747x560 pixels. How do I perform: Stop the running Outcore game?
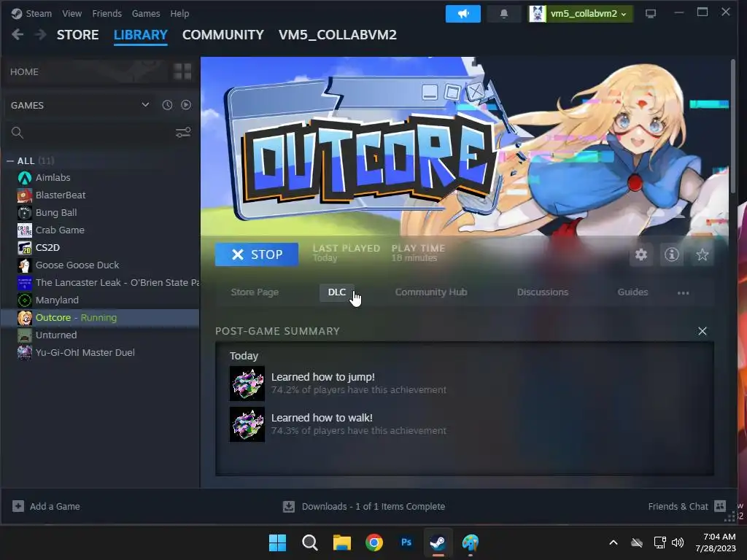[x=257, y=254]
